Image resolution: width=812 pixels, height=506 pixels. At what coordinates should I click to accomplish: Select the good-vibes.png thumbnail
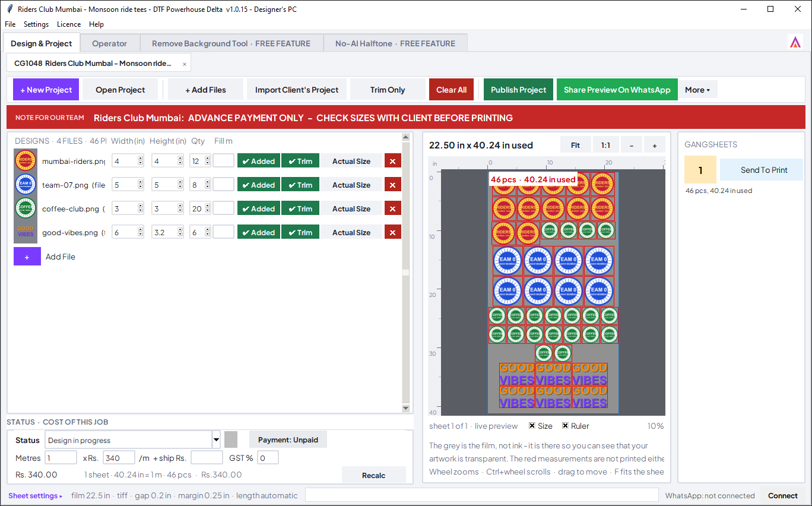[26, 232]
